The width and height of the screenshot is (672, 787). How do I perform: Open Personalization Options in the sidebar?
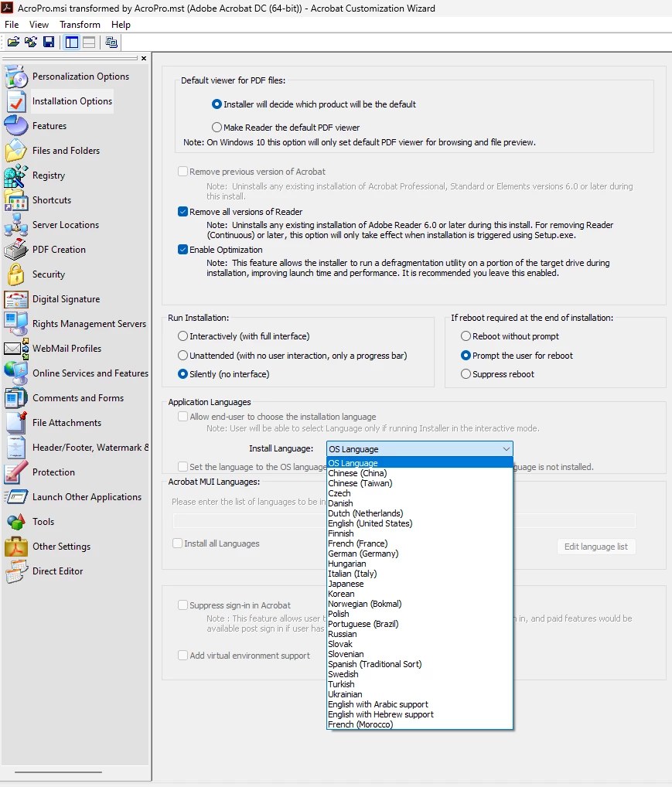pyautogui.click(x=81, y=77)
